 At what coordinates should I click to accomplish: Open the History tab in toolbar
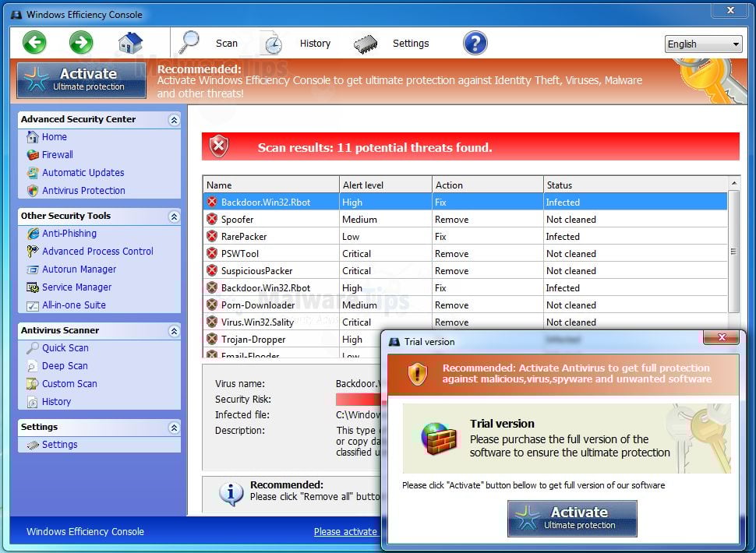pyautogui.click(x=315, y=44)
